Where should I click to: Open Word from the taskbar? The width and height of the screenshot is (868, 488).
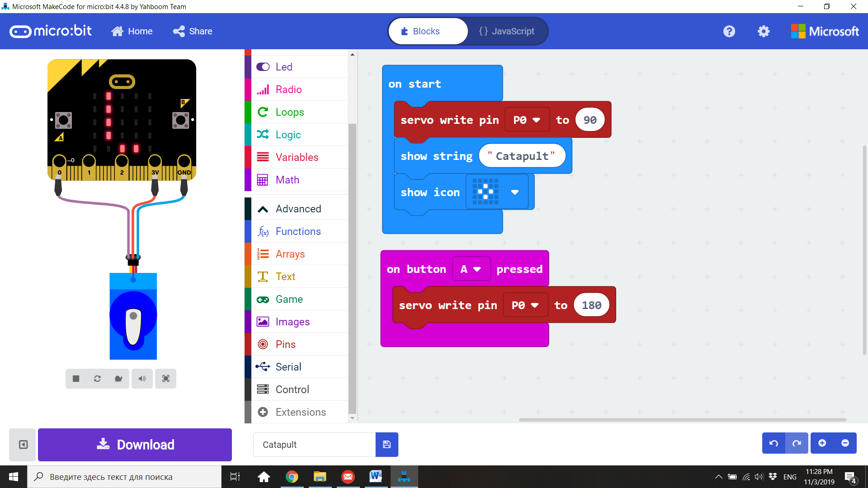pyautogui.click(x=376, y=477)
